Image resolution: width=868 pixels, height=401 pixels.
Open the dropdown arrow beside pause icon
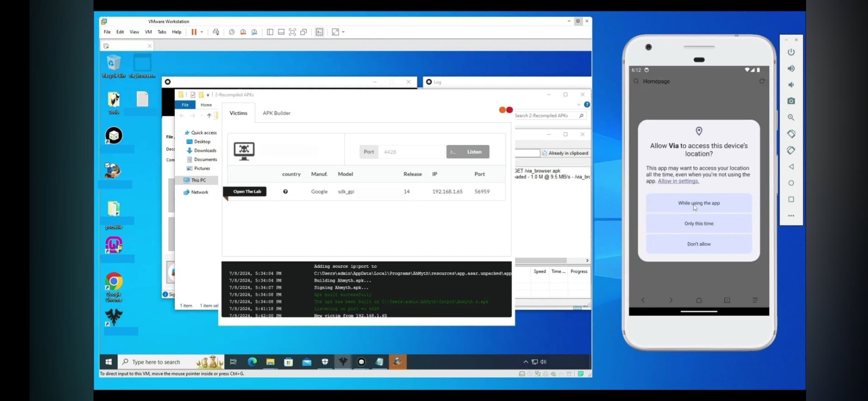[x=202, y=32]
